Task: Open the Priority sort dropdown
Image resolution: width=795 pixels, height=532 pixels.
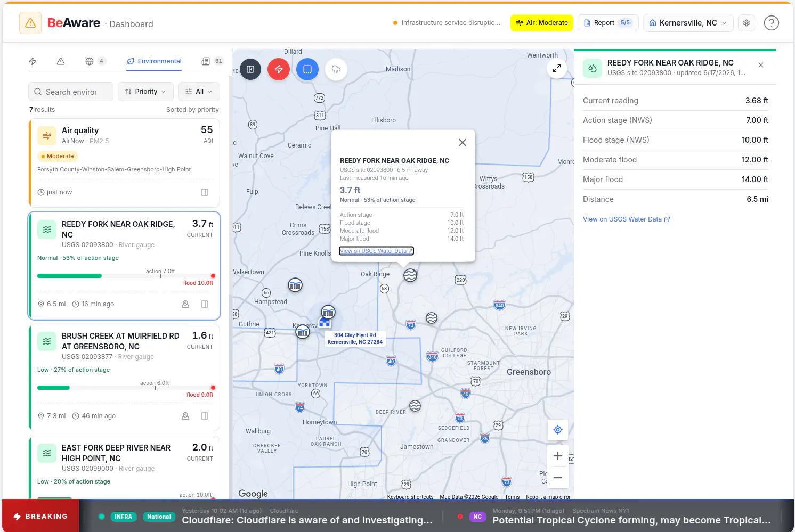Action: coord(145,92)
